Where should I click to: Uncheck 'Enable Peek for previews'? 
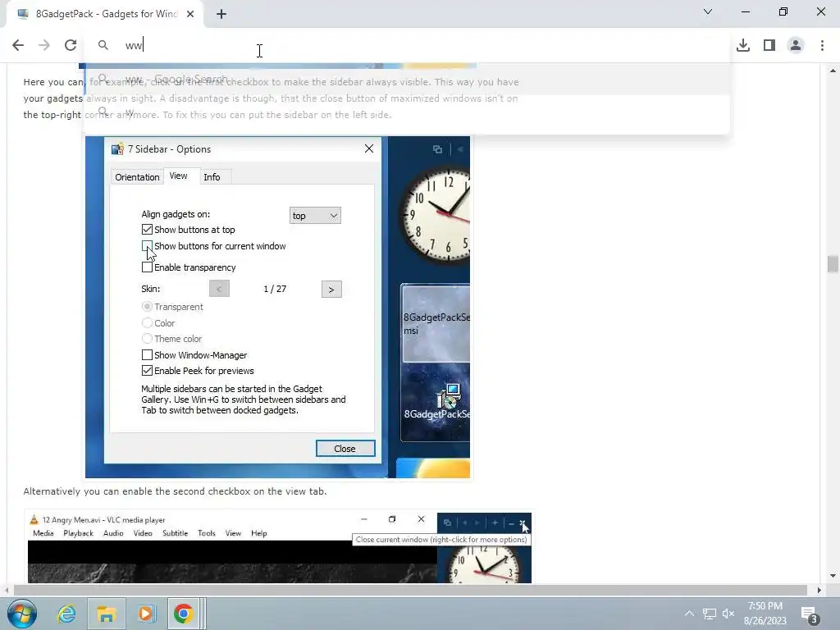click(147, 370)
